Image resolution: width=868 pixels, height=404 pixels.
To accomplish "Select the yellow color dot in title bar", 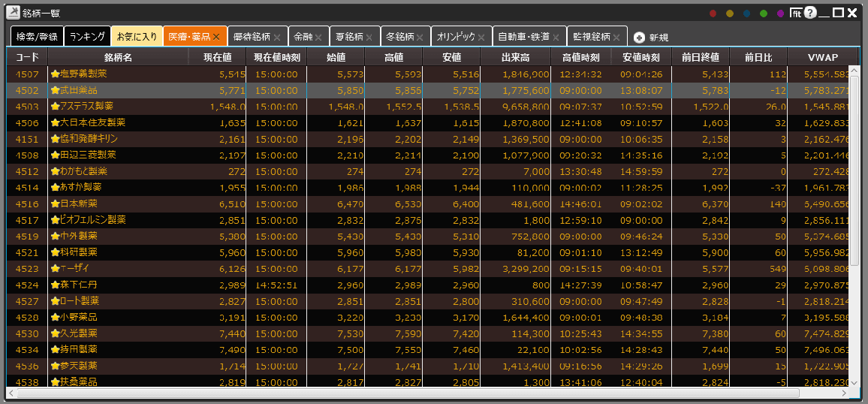I will pos(730,14).
